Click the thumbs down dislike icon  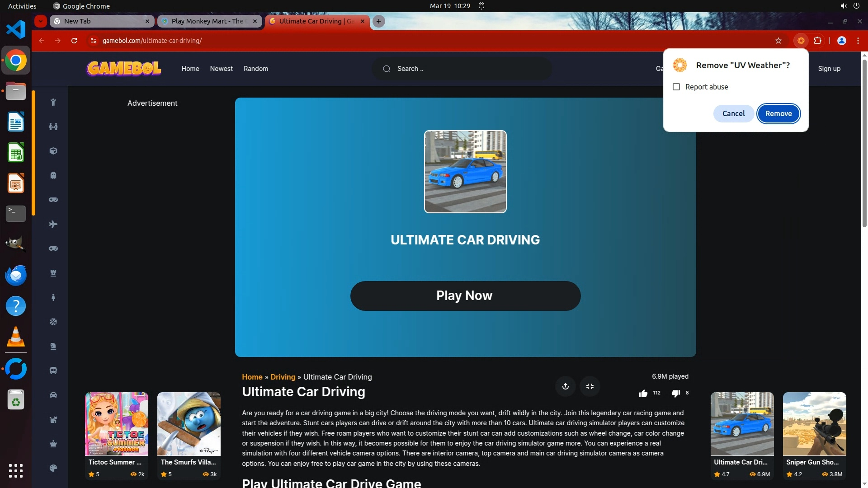[x=675, y=394]
